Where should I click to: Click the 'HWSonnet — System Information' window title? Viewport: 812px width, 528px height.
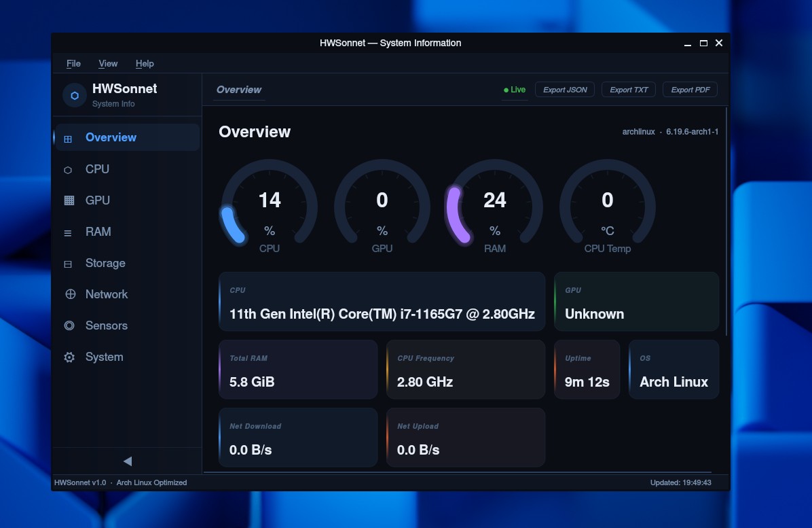[x=390, y=43]
